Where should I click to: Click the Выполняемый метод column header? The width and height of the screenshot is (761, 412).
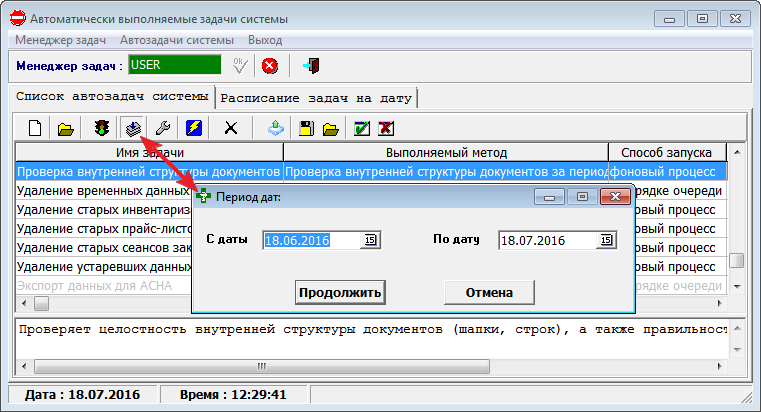tap(446, 152)
